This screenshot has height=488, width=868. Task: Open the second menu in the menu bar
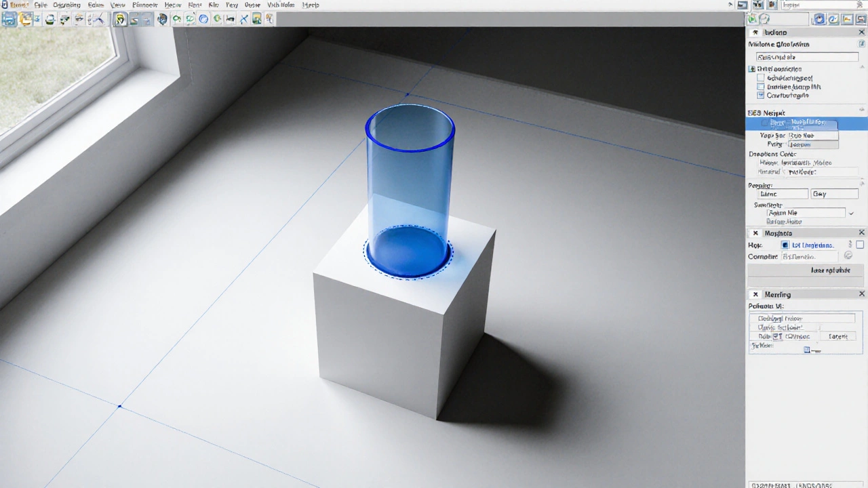40,5
